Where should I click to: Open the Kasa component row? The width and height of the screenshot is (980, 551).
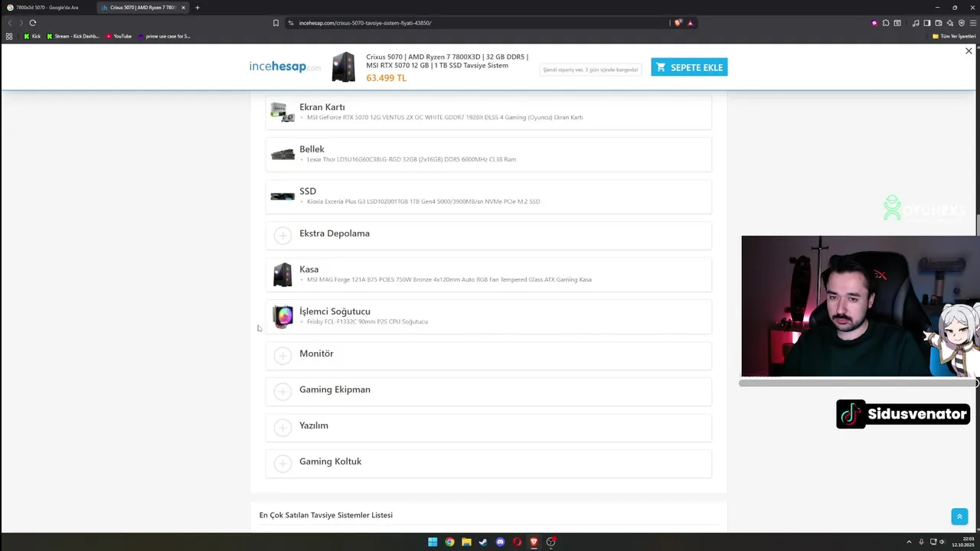pos(488,275)
